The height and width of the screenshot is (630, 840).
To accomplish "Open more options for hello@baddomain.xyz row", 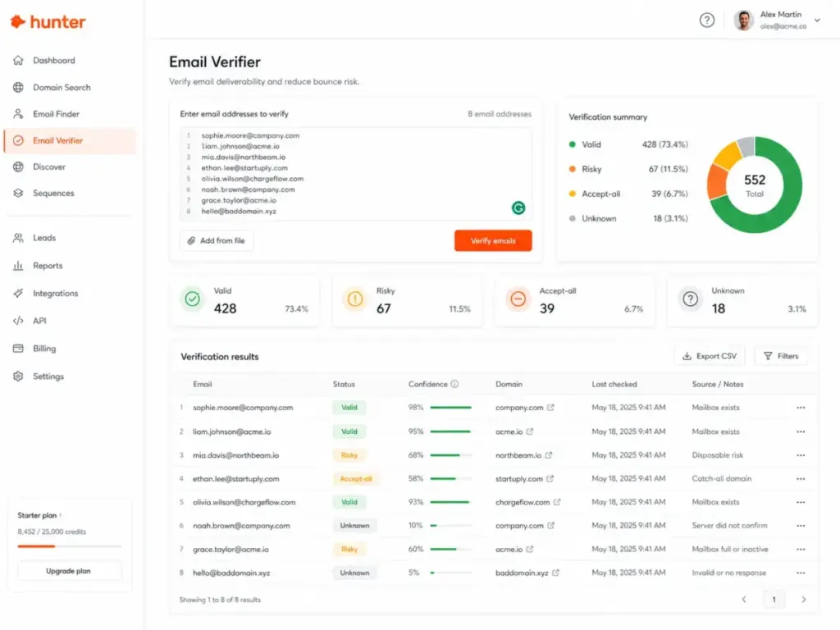I will coord(801,573).
